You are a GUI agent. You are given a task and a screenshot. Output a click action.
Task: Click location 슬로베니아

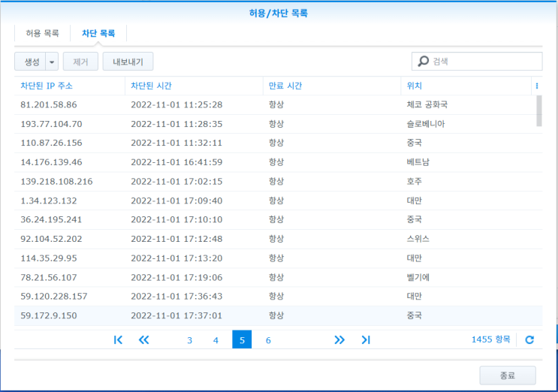click(426, 124)
